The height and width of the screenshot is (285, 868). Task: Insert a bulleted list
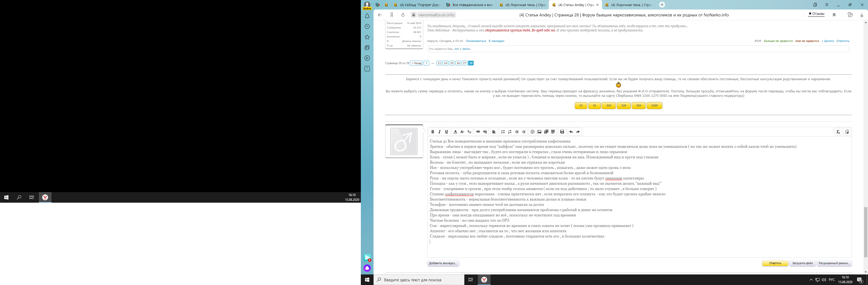pyautogui.click(x=503, y=132)
